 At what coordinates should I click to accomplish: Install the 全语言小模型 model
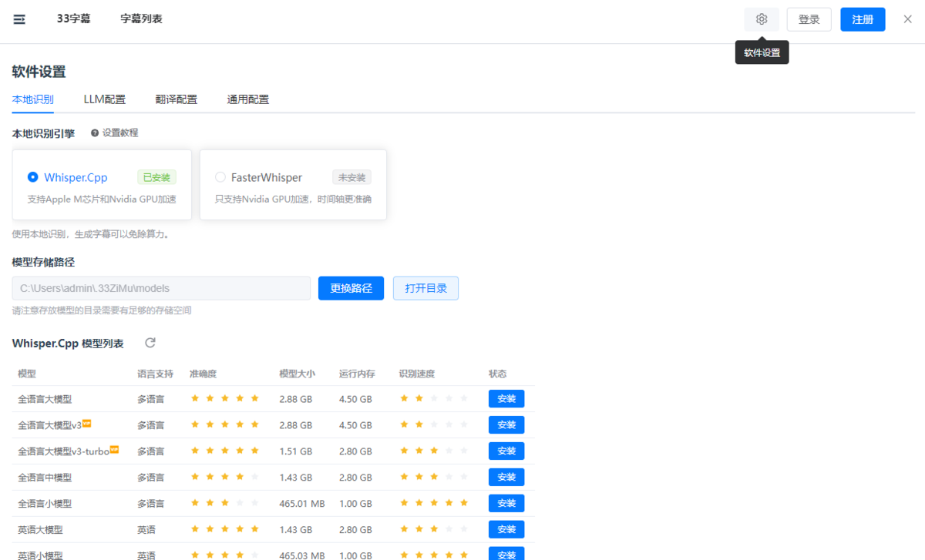pyautogui.click(x=506, y=503)
